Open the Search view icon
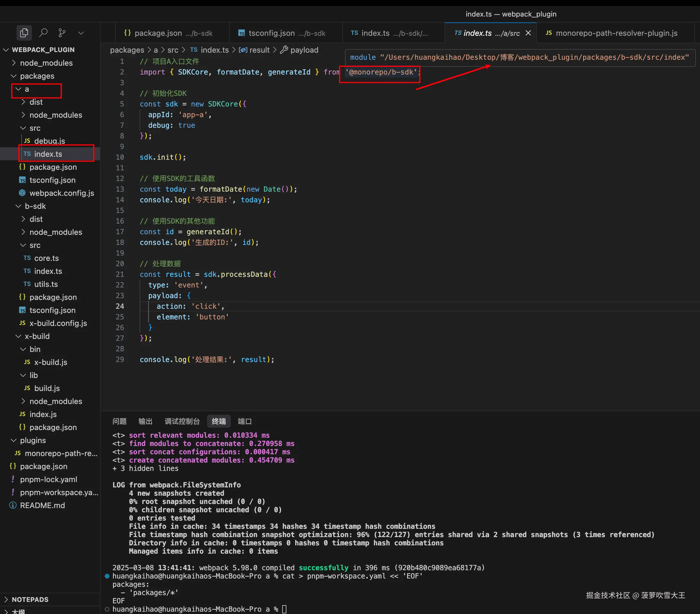Image resolution: width=700 pixels, height=614 pixels. point(43,33)
